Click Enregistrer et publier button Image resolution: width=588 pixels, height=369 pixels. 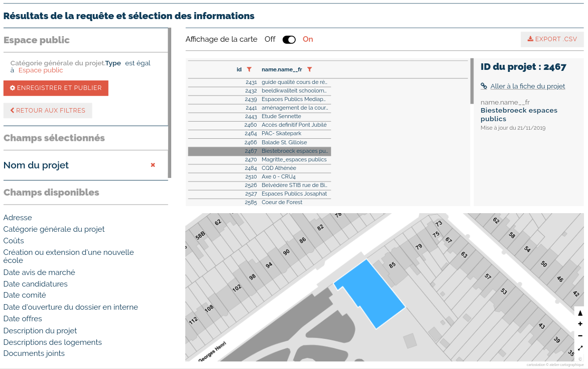coord(56,88)
